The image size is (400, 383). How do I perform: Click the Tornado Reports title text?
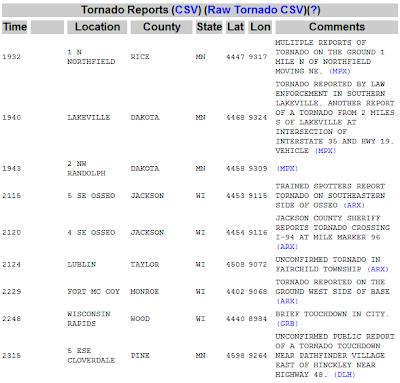pyautogui.click(x=125, y=10)
